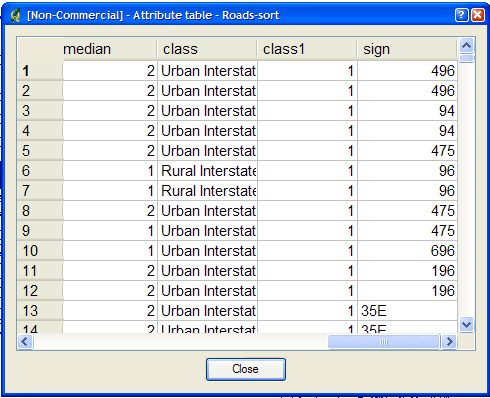The height and width of the screenshot is (398, 490).
Task: Click the sign column header
Action: tap(407, 49)
